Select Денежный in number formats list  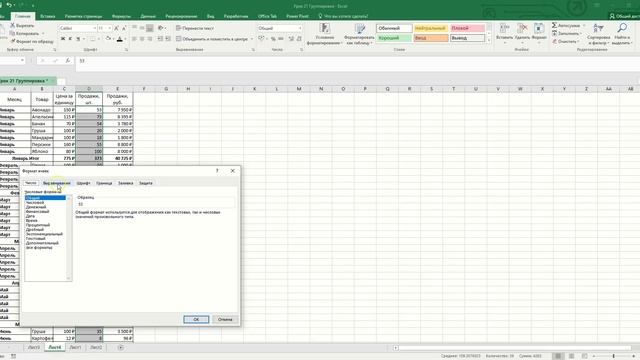[x=36, y=207]
